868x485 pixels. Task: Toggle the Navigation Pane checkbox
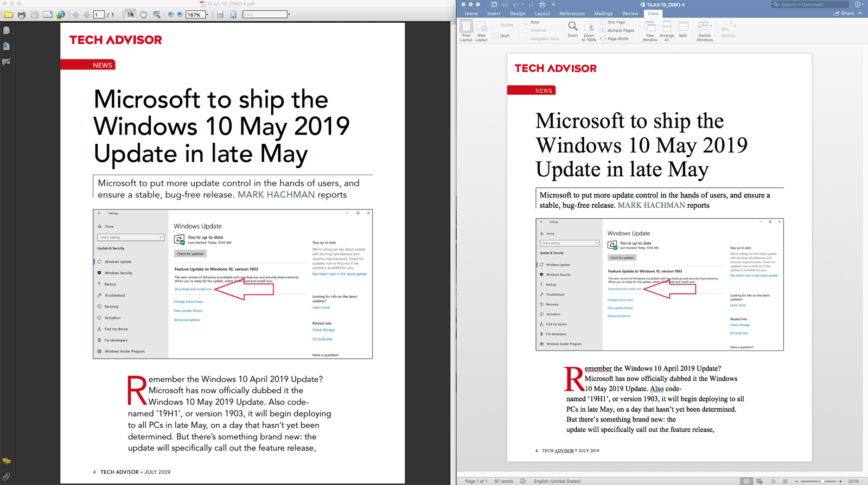click(x=526, y=39)
